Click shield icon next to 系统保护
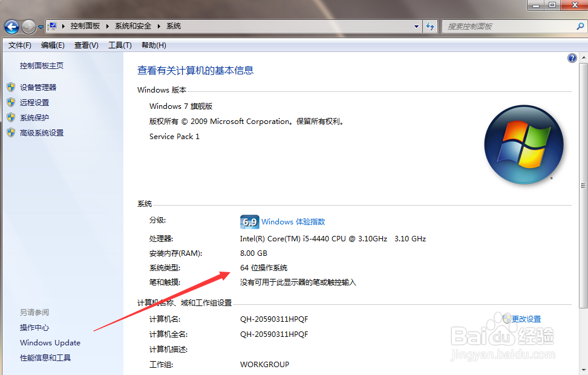 point(11,118)
